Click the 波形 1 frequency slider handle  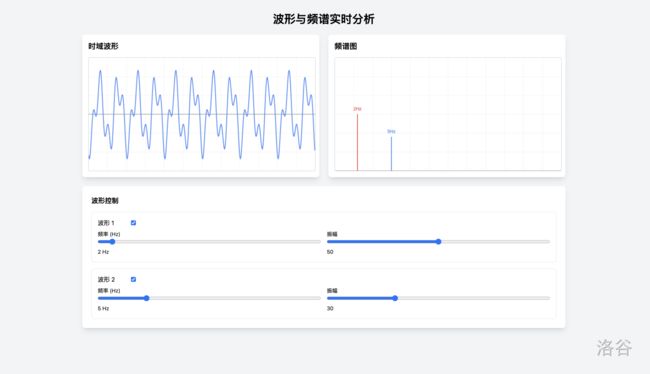[112, 241]
